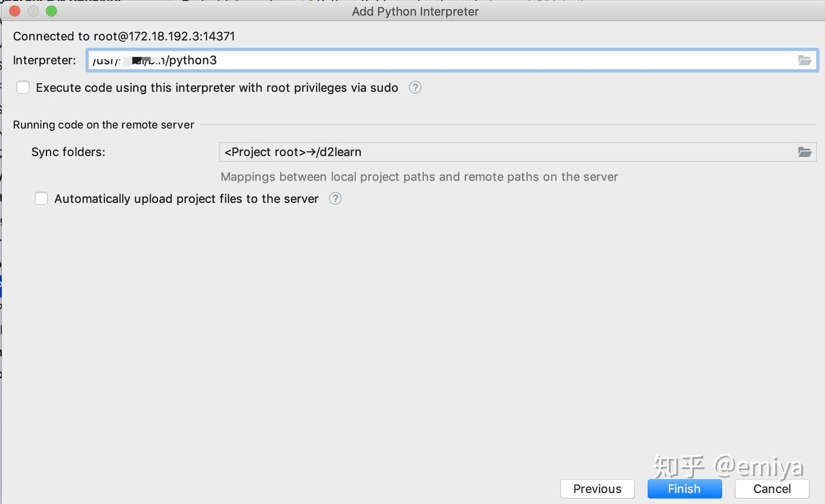Open the Sync folders browse folder icon
This screenshot has width=825, height=504.
click(804, 152)
